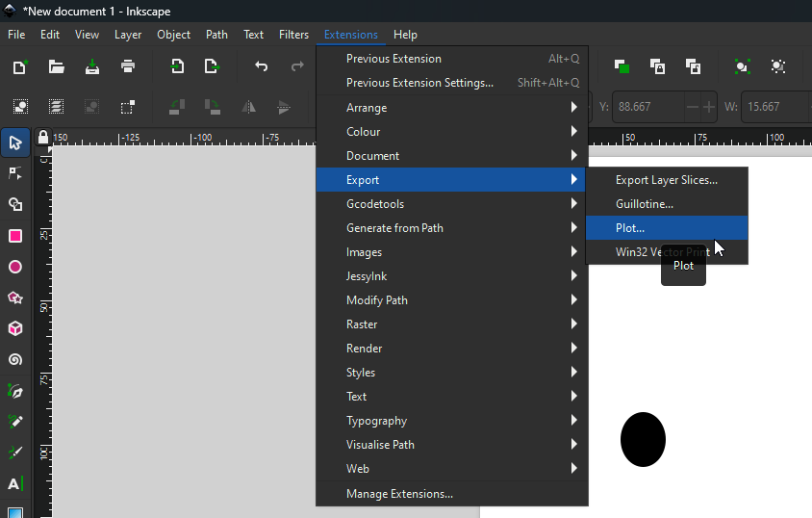Image resolution: width=812 pixels, height=518 pixels.
Task: Select the Pen Bezier tool
Action: coord(15,391)
